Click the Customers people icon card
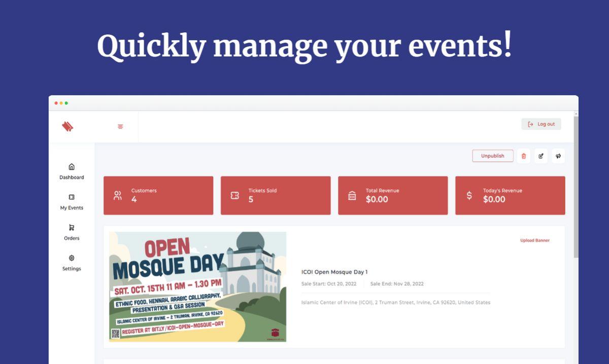 (x=118, y=196)
